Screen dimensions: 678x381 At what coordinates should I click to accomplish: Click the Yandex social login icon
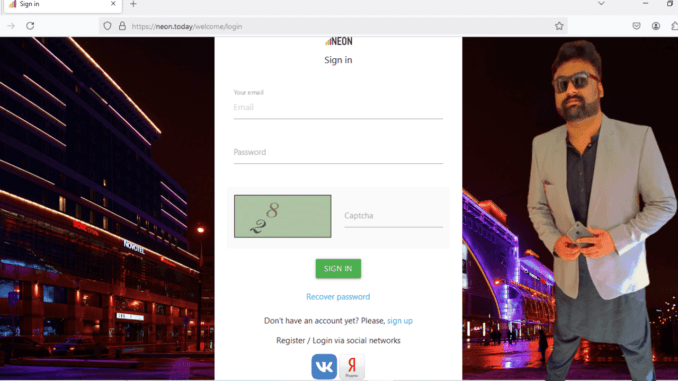tap(352, 367)
